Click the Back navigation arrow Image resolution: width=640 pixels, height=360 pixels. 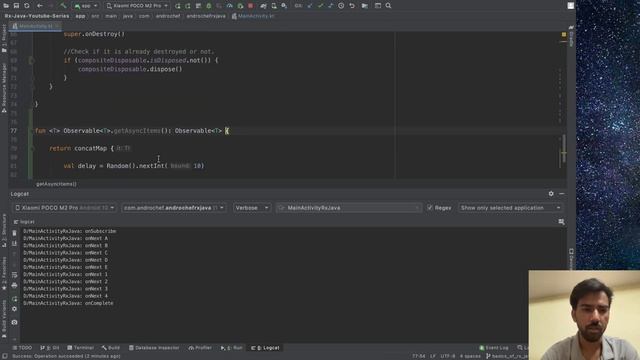point(40,6)
